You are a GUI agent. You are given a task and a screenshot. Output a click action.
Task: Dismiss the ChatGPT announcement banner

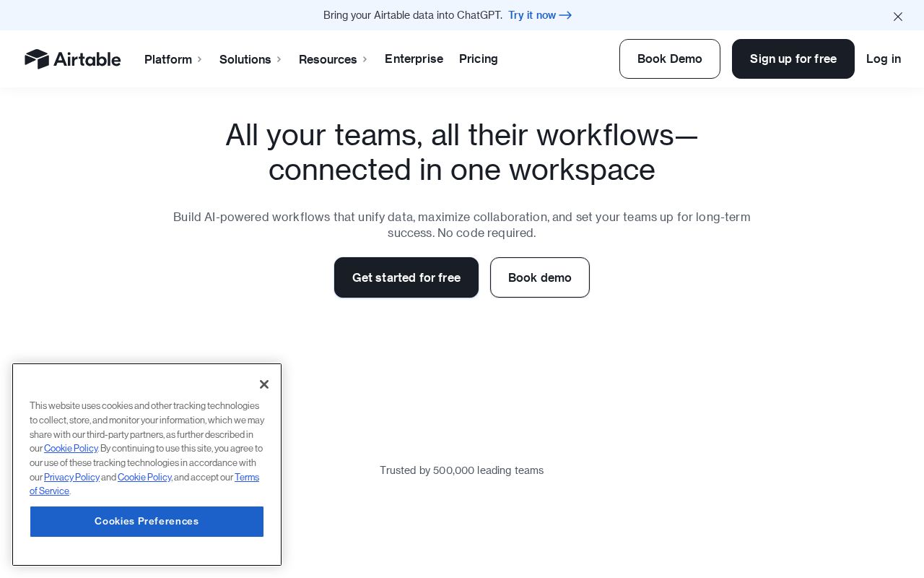(898, 16)
